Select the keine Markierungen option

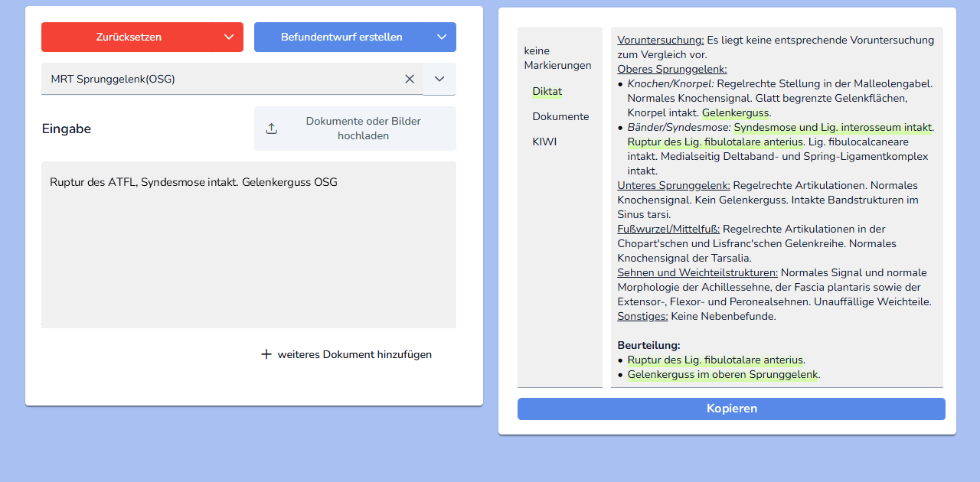click(557, 58)
